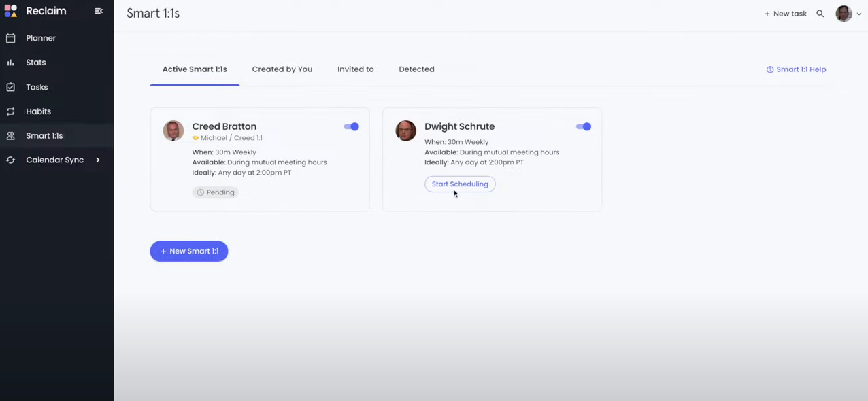Image resolution: width=868 pixels, height=401 pixels.
Task: Click the clock icon in Pending badge
Action: (x=201, y=192)
